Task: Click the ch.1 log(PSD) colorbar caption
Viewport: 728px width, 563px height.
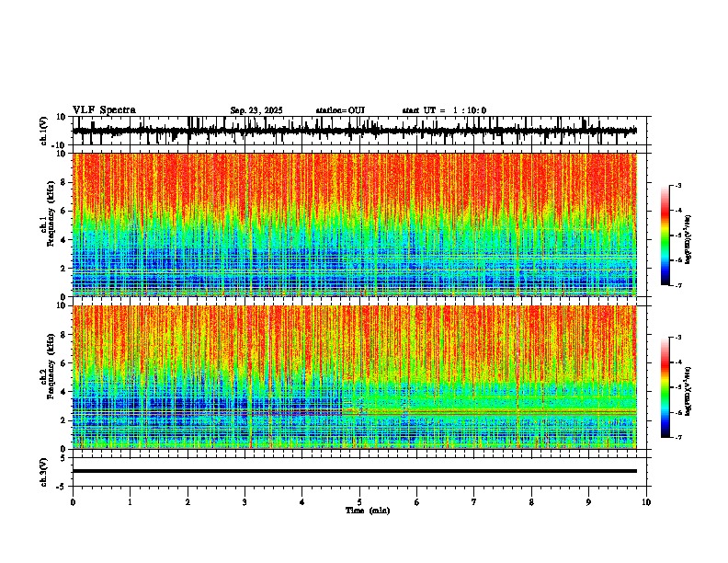Action: pos(688,240)
